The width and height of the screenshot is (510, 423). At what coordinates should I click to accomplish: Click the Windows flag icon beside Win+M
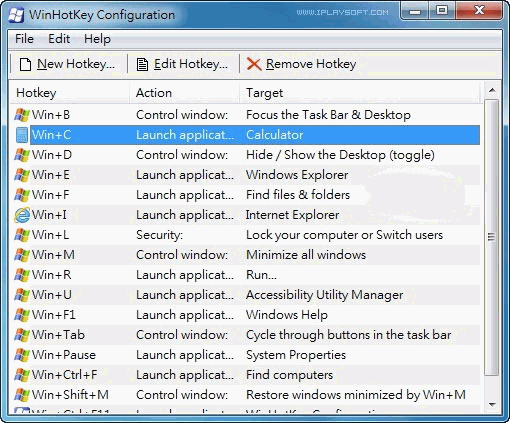click(22, 255)
